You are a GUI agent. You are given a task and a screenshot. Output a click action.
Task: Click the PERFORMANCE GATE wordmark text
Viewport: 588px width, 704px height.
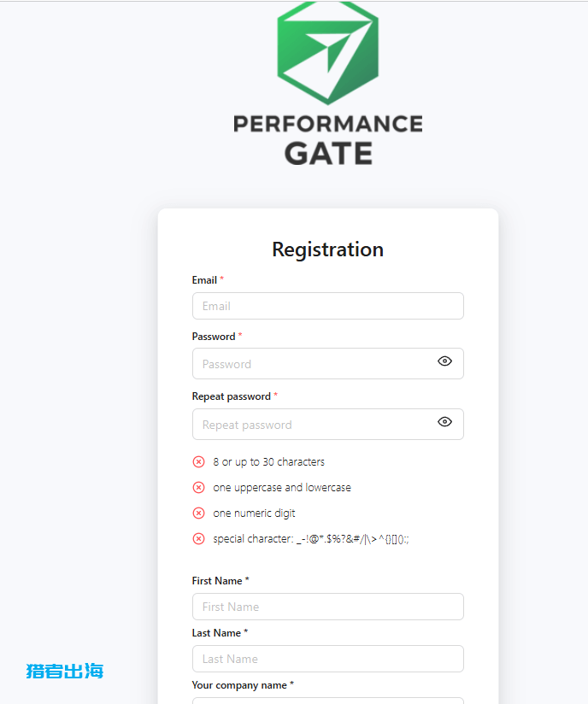328,139
